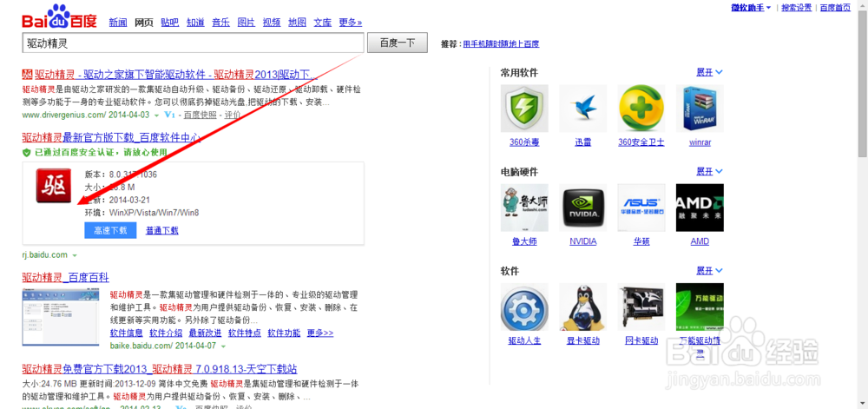
Task: Switch to the 新闻 tab
Action: (x=118, y=23)
